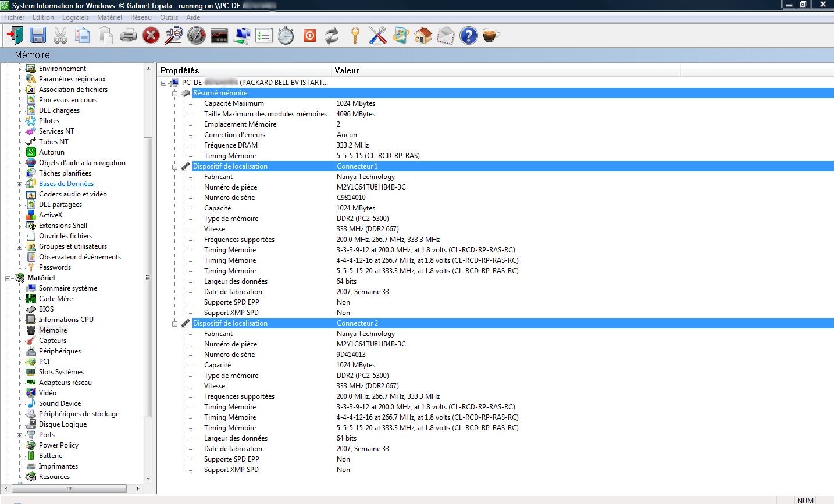This screenshot has width=834, height=504.
Task: Click the exit door toolbar icon
Action: click(15, 36)
